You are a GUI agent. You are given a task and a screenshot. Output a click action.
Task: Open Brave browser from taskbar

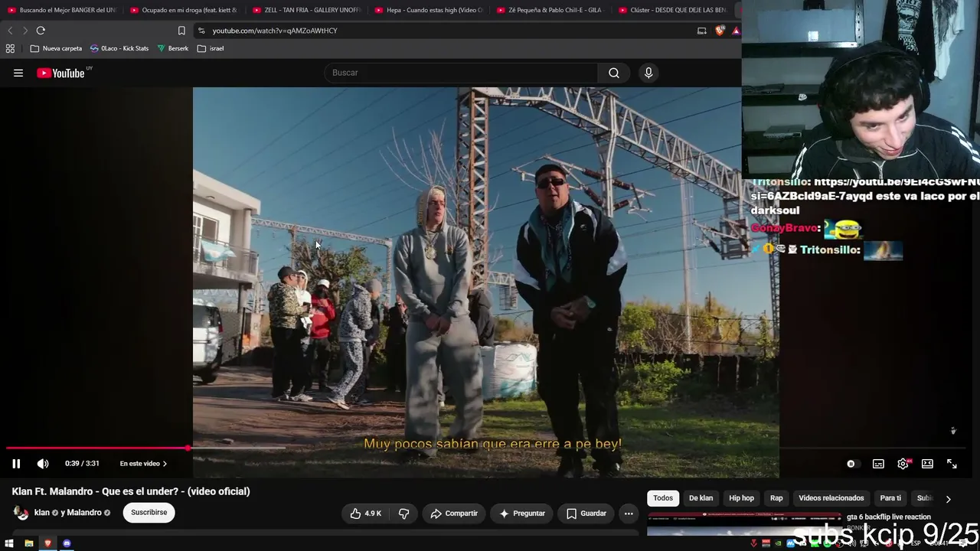[x=47, y=543]
